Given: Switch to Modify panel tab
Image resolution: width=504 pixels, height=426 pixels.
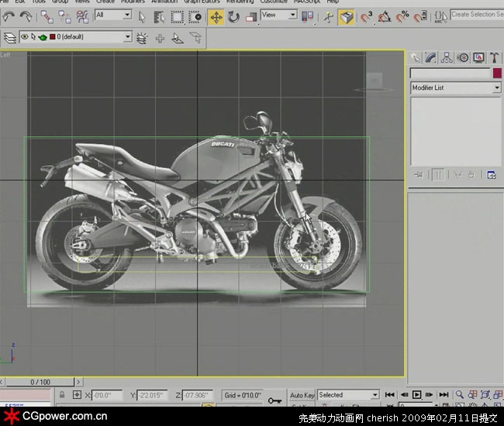Looking at the screenshot, I should pos(430,58).
